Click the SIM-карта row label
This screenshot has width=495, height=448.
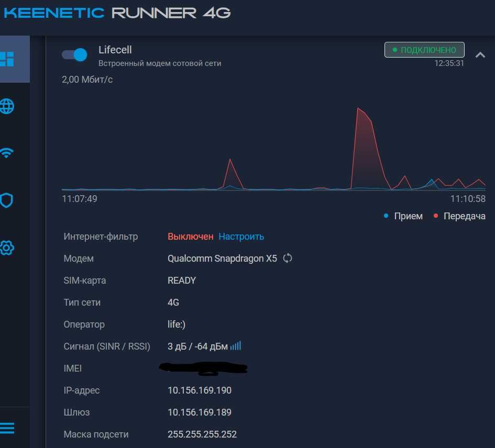(85, 281)
